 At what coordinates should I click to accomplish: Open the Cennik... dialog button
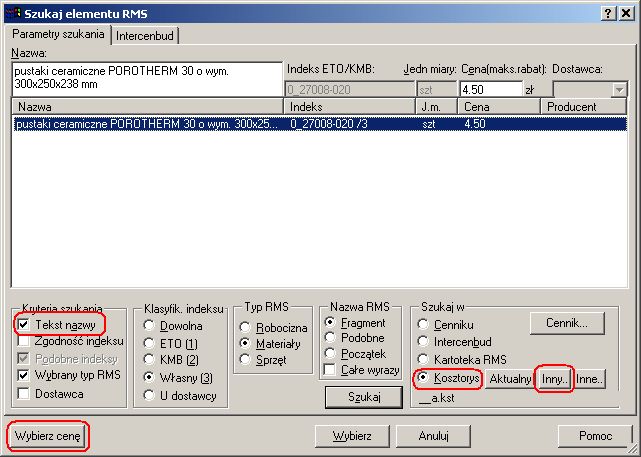coord(573,323)
